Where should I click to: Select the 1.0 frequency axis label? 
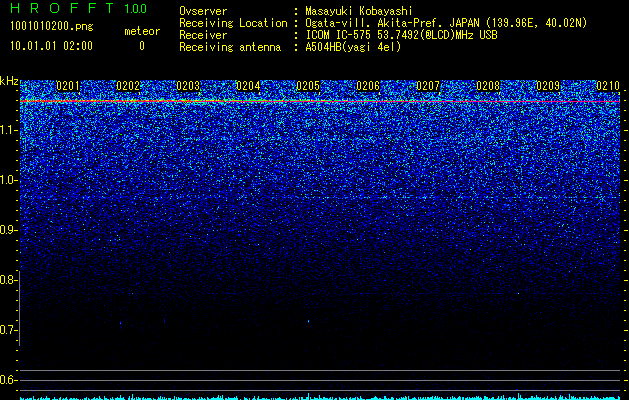pos(9,181)
